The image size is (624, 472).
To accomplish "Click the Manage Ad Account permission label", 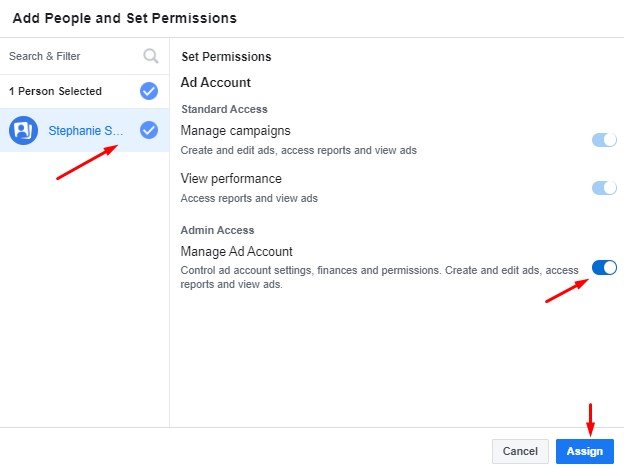I will point(236,252).
